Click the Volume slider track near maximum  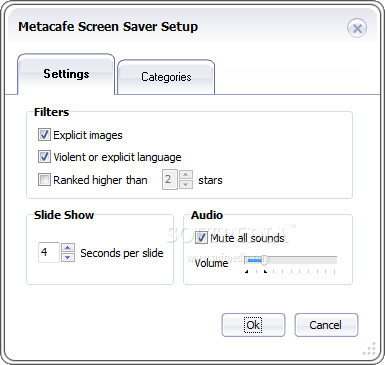[332, 260]
